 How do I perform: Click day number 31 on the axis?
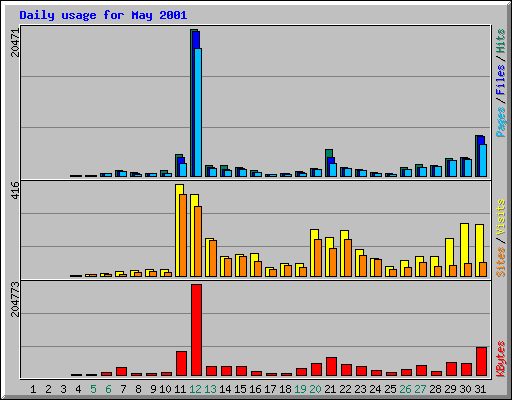point(480,389)
